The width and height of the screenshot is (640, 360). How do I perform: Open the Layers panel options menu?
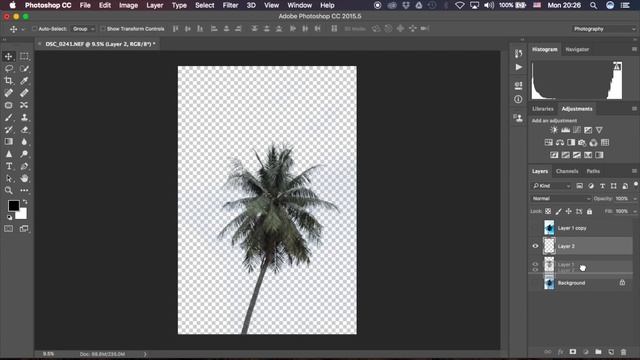pos(634,171)
